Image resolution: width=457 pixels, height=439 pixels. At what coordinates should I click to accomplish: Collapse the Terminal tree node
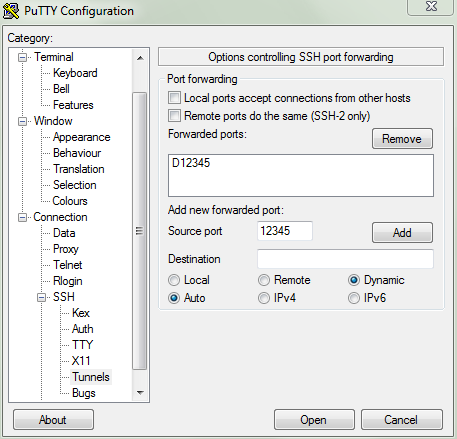click(x=22, y=57)
